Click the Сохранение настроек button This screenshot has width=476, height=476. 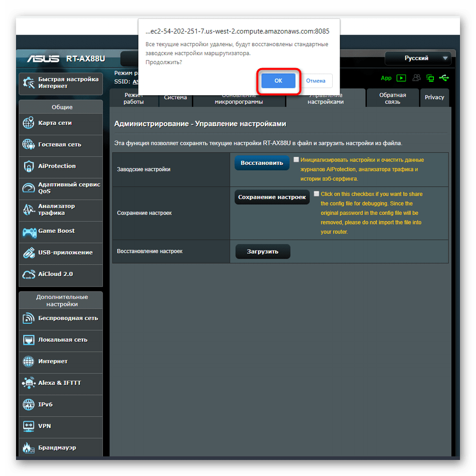272,197
